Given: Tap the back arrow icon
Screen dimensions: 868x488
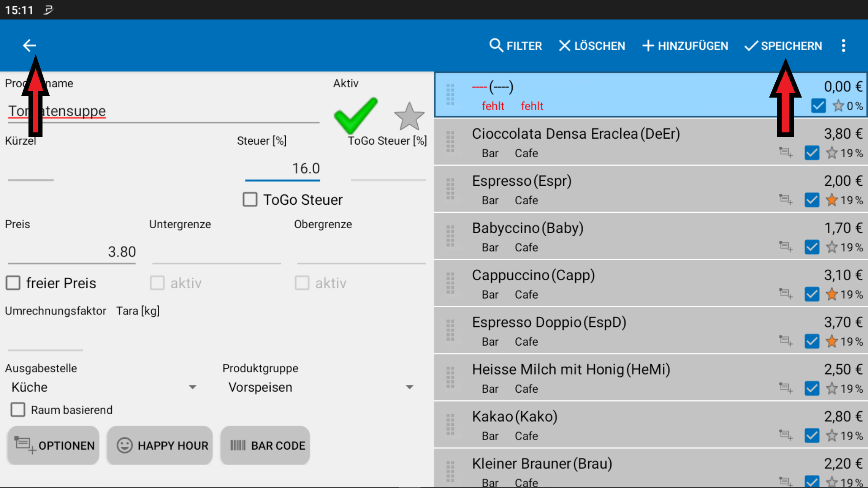Looking at the screenshot, I should pyautogui.click(x=29, y=45).
